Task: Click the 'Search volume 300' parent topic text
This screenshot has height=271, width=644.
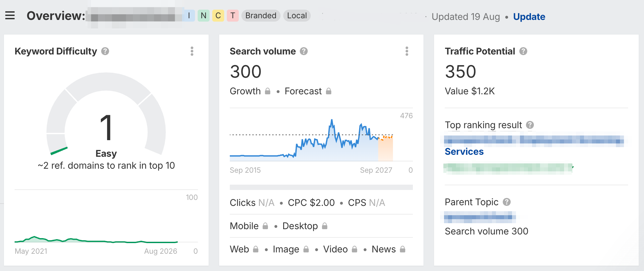Action: (486, 231)
